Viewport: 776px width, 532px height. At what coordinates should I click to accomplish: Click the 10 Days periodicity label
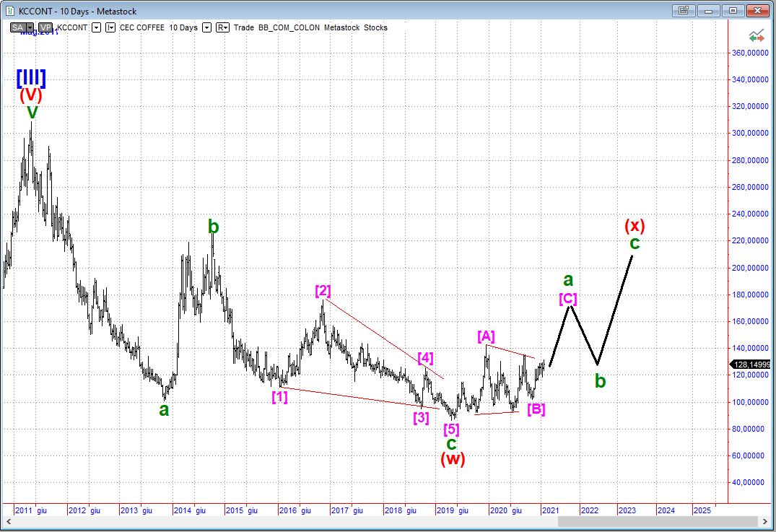[x=183, y=27]
